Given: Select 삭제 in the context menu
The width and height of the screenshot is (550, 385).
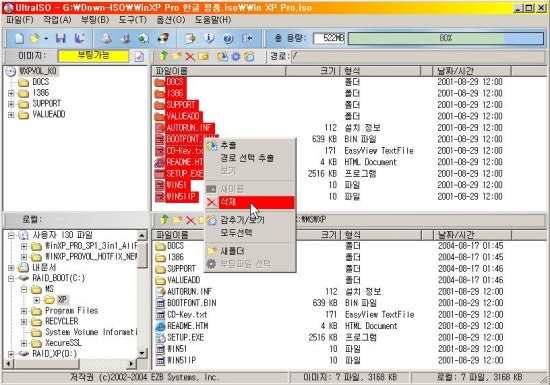Looking at the screenshot, I should pos(249,202).
